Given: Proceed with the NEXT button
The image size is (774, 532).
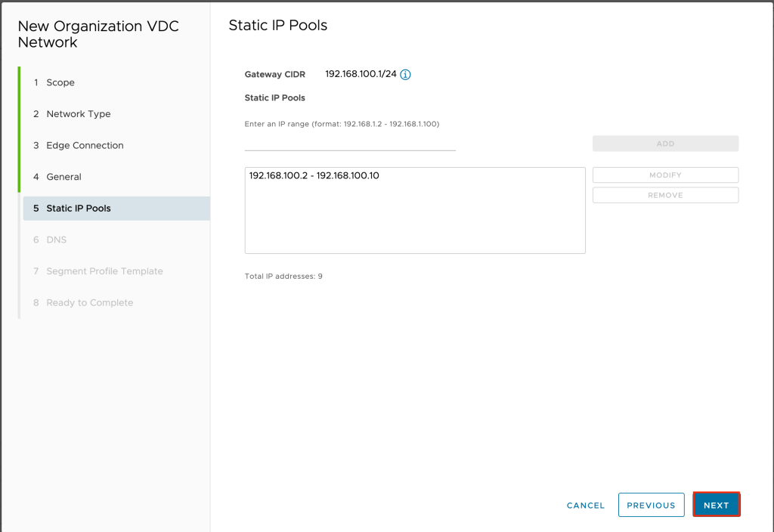Looking at the screenshot, I should click(x=716, y=506).
